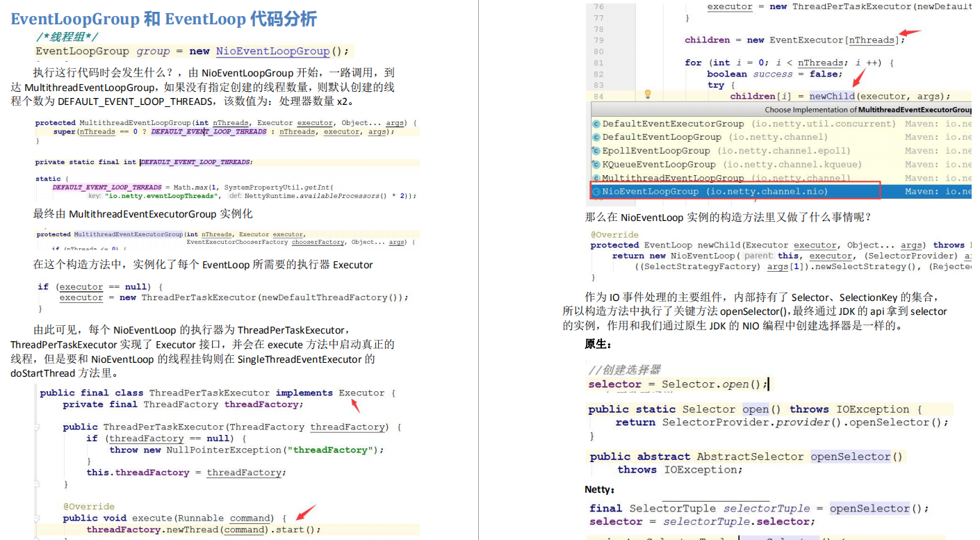Click 'children[i] = newChild(executor, args);' line
This screenshot has width=980, height=540.
(x=840, y=96)
